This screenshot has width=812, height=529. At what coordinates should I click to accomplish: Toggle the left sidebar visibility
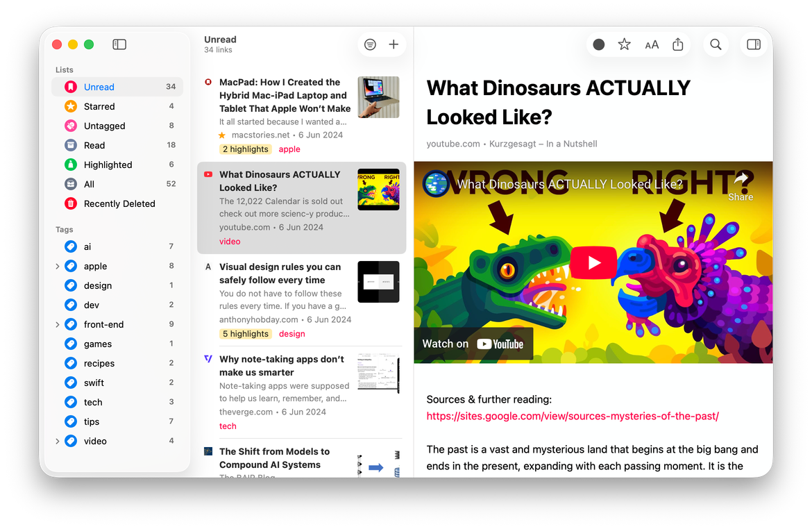click(119, 44)
